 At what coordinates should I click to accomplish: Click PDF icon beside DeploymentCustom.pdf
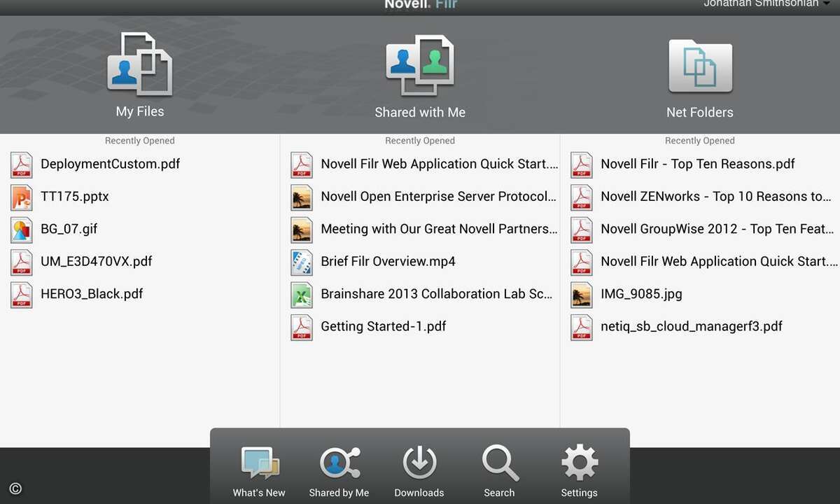22,164
